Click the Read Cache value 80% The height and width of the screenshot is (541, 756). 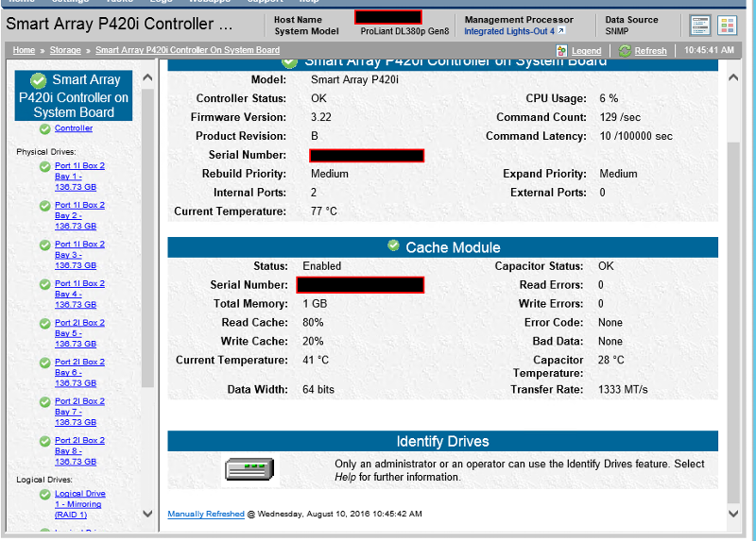[x=313, y=323]
